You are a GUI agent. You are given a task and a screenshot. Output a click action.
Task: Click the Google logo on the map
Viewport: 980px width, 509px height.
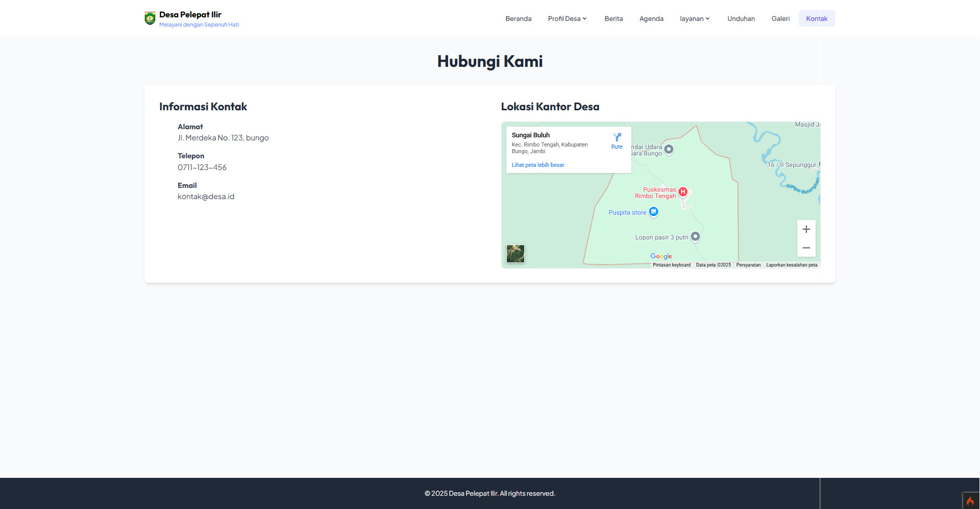(661, 256)
